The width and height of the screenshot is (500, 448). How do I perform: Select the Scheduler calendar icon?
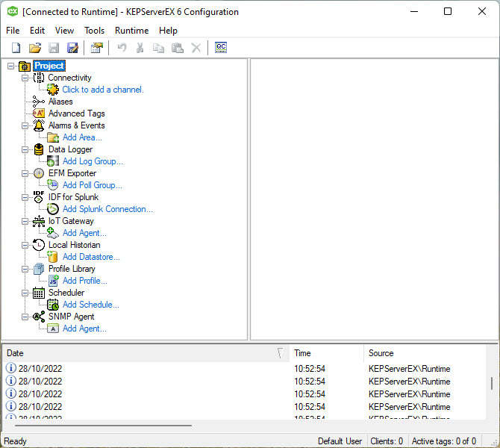pos(39,293)
